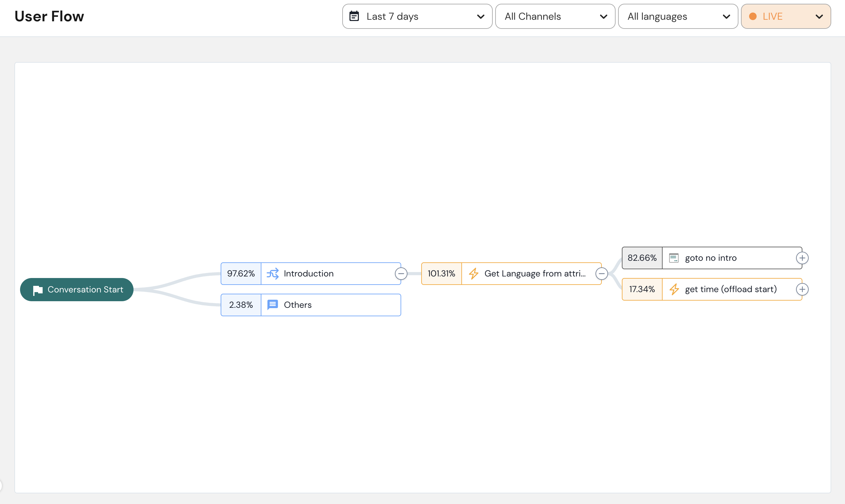Collapse the Get Language node branch
Viewport: 845px width, 504px height.
[601, 274]
